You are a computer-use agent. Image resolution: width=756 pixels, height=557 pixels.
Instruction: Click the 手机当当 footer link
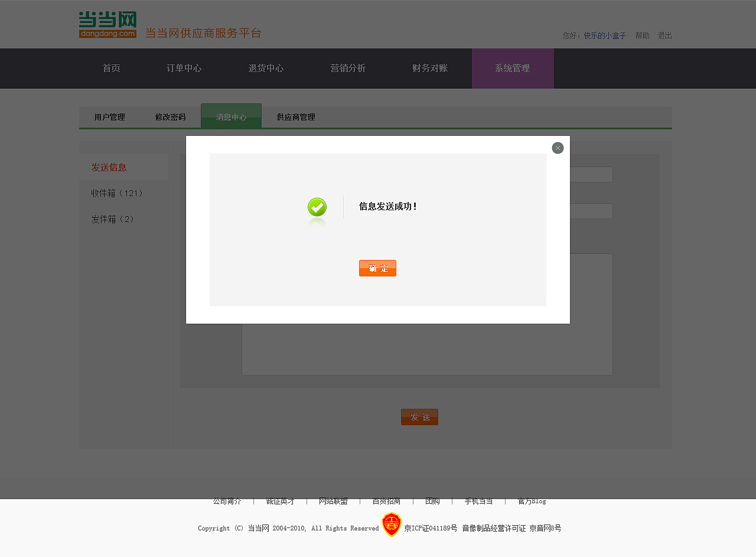coord(478,501)
